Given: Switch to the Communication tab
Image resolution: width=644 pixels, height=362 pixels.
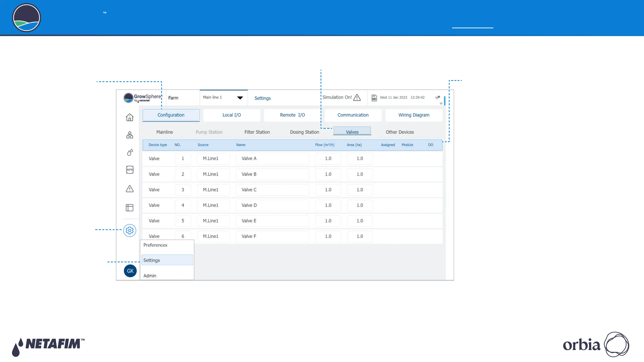Looking at the screenshot, I should [x=353, y=115].
